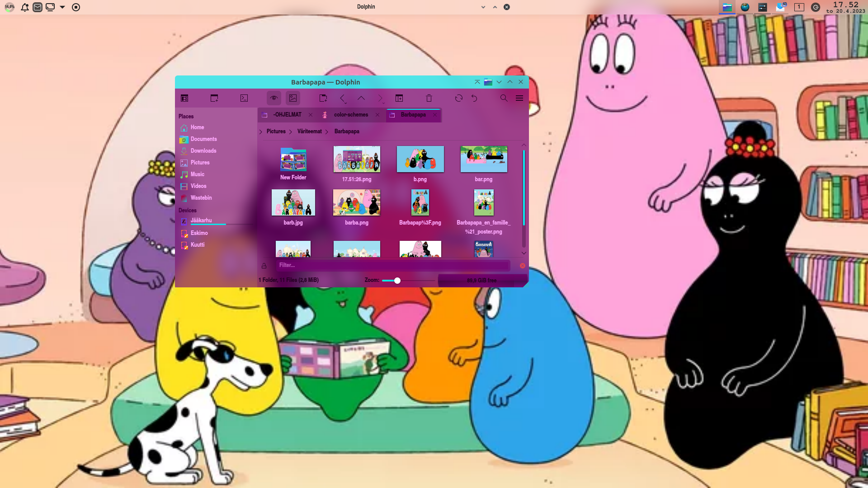Click the mail envelope icon in top panel
Screen dimensions: 868x488
[x=38, y=7]
